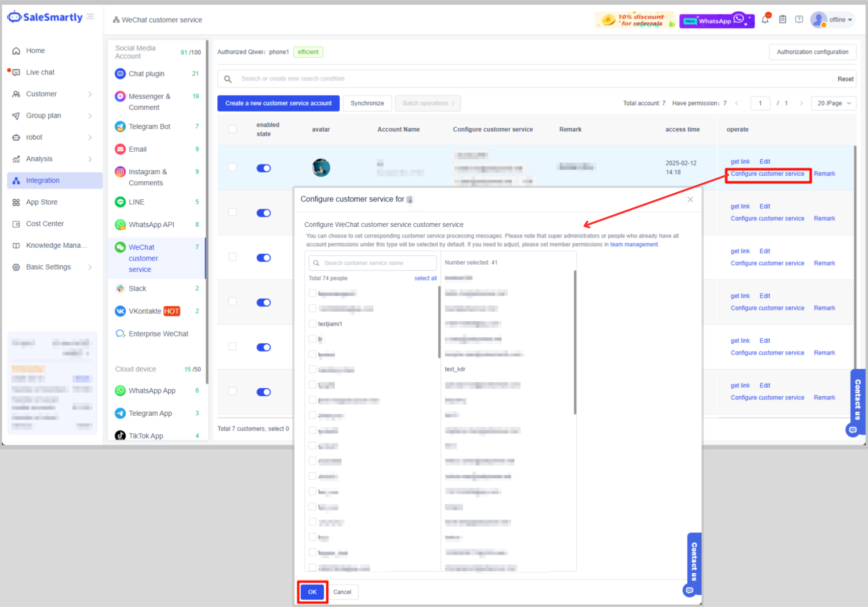Check the testjiami1 checkbox in dialog

click(x=312, y=324)
